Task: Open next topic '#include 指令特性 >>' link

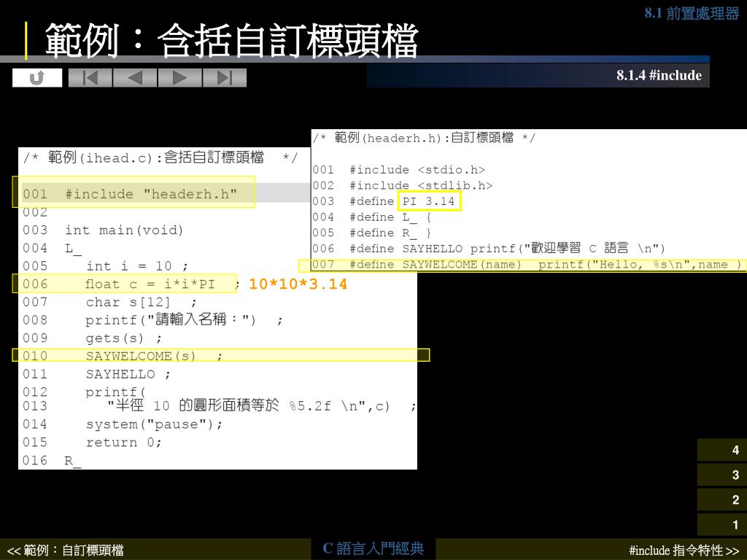Action: pyautogui.click(x=684, y=551)
